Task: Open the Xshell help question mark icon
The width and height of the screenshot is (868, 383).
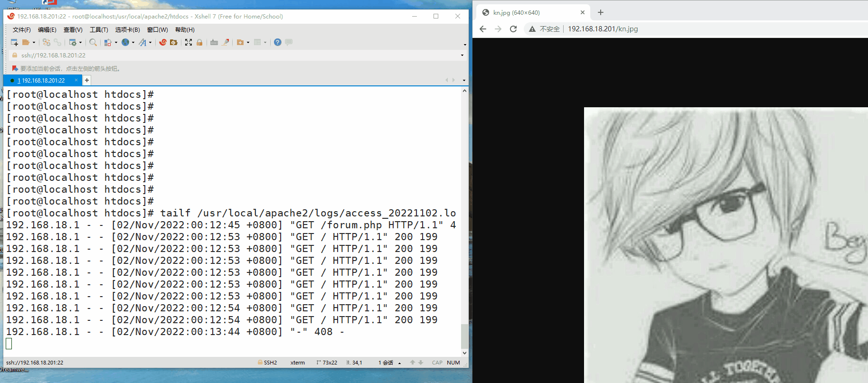Action: pyautogui.click(x=278, y=42)
